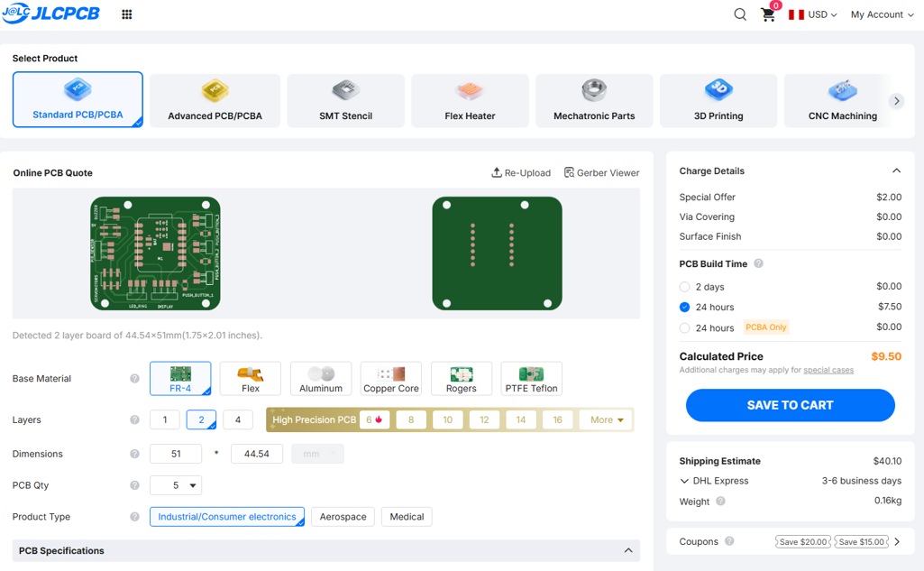
Task: Select the 2 days build time option
Action: coord(684,287)
